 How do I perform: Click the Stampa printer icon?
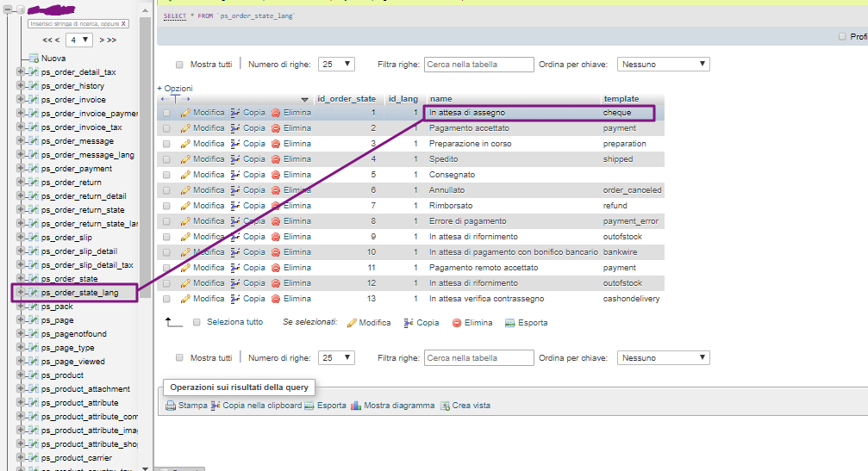coord(171,406)
